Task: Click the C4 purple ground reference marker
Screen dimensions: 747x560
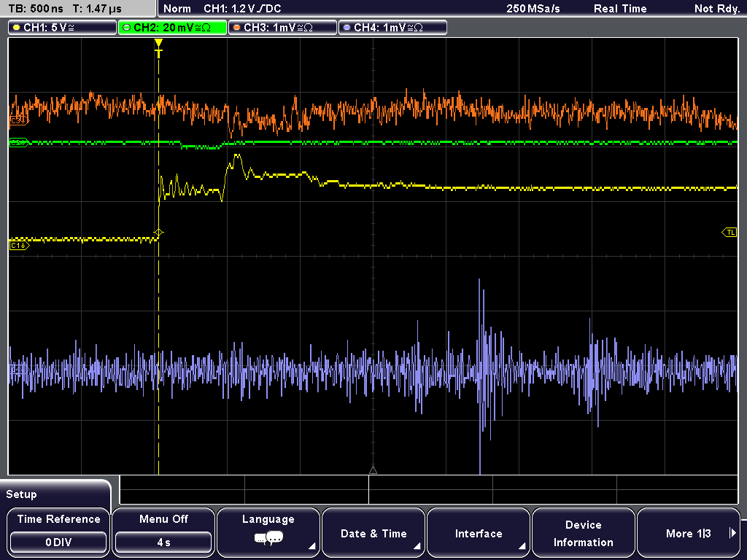Action: click(19, 369)
